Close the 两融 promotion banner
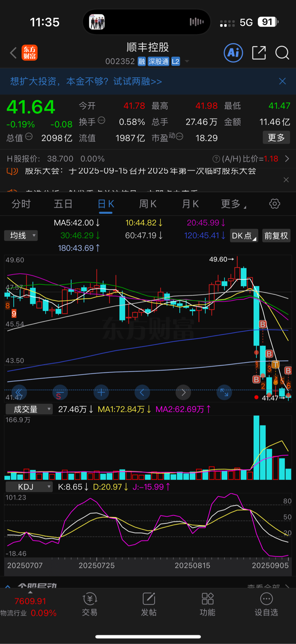The width and height of the screenshot is (296, 644). [x=283, y=81]
